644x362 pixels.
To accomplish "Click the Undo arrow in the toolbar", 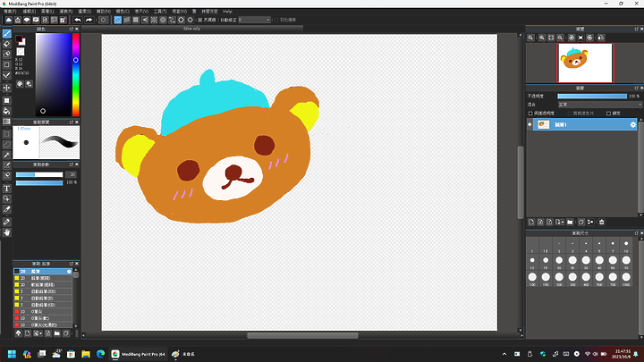I will (78, 20).
